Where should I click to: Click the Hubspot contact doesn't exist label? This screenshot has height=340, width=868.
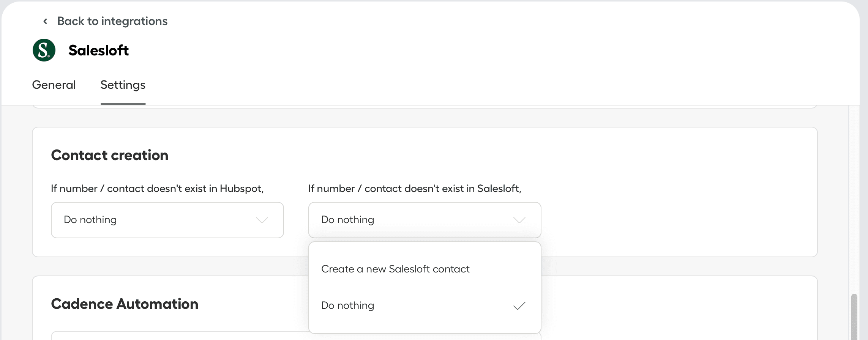tap(157, 189)
